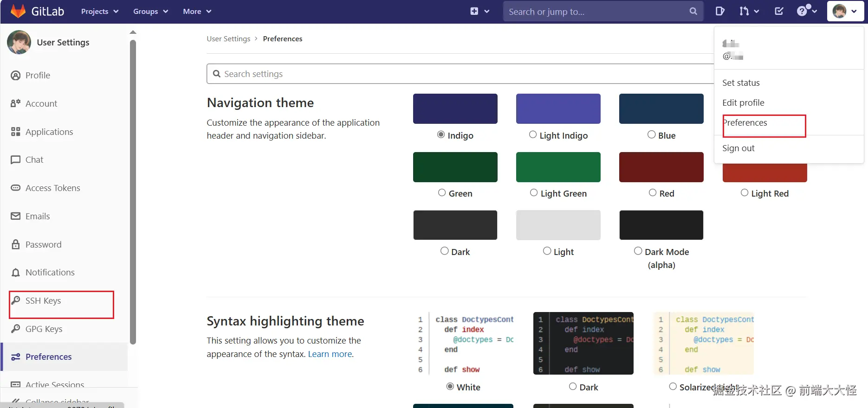This screenshot has height=408, width=868.
Task: Open the Learn more link
Action: click(x=330, y=354)
